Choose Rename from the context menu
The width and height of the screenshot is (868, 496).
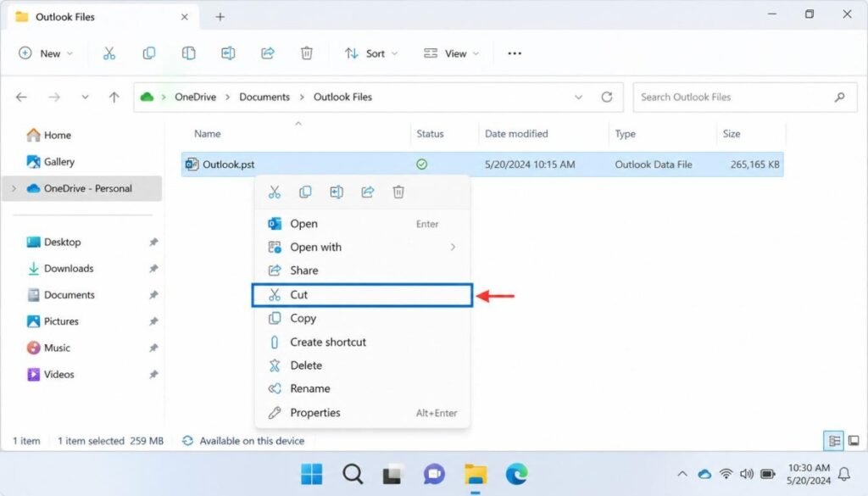tap(362, 388)
